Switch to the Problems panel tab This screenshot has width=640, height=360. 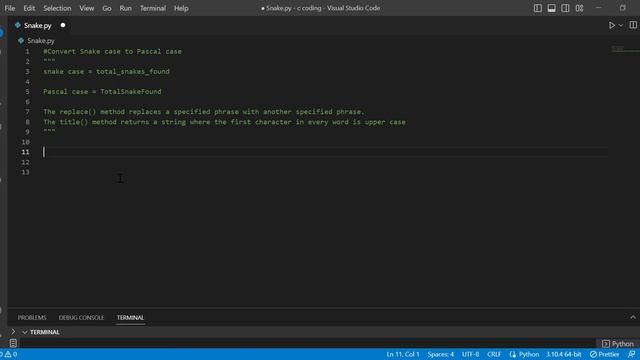click(32, 318)
